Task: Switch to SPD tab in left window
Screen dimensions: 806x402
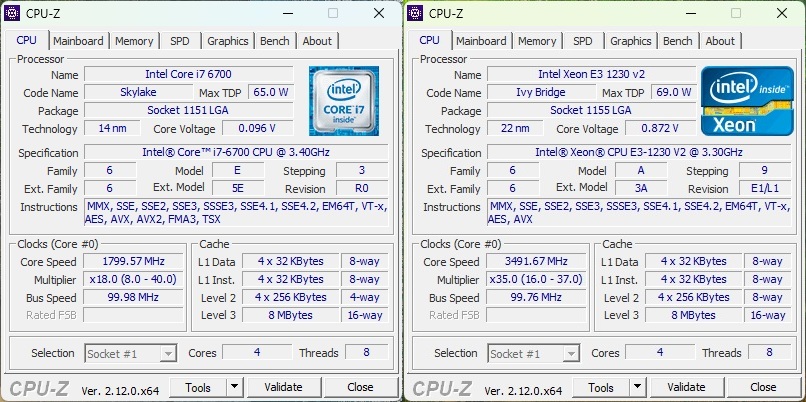Action: point(180,41)
